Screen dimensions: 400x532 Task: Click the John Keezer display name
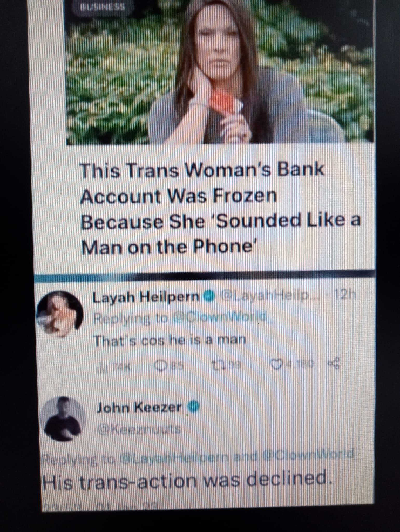click(139, 408)
